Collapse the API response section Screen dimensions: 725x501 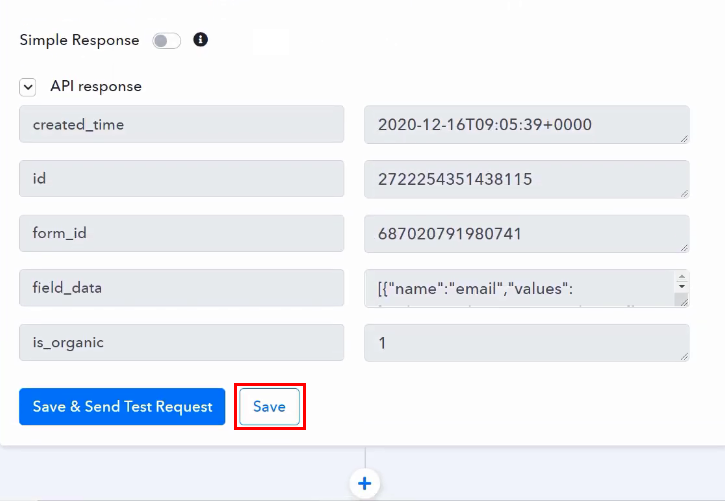(x=28, y=87)
